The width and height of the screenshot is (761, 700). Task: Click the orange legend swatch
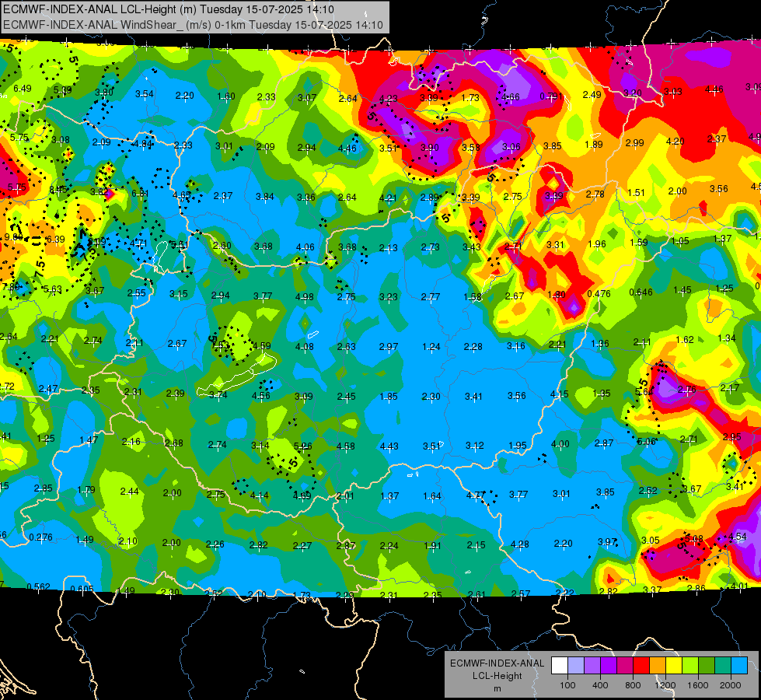pos(658,666)
